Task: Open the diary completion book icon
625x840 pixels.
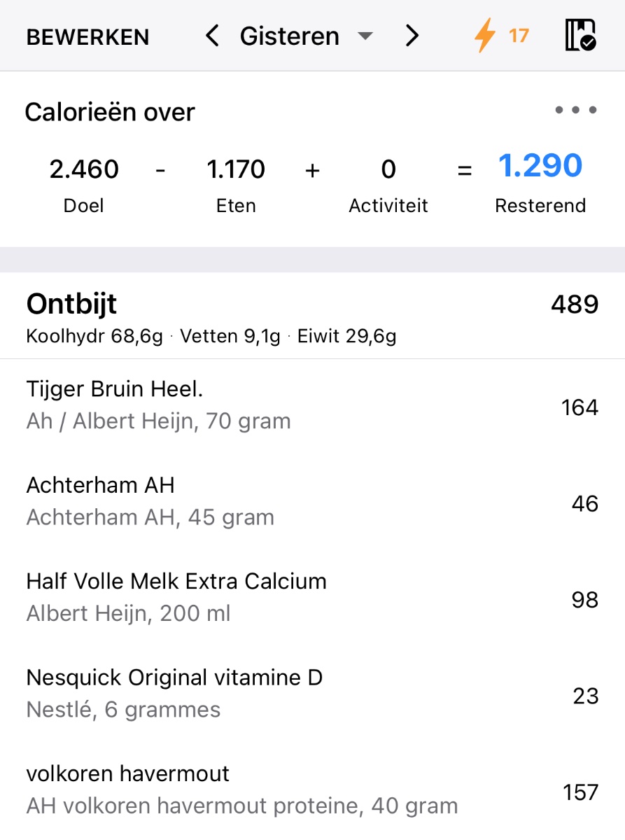Action: coord(580,36)
